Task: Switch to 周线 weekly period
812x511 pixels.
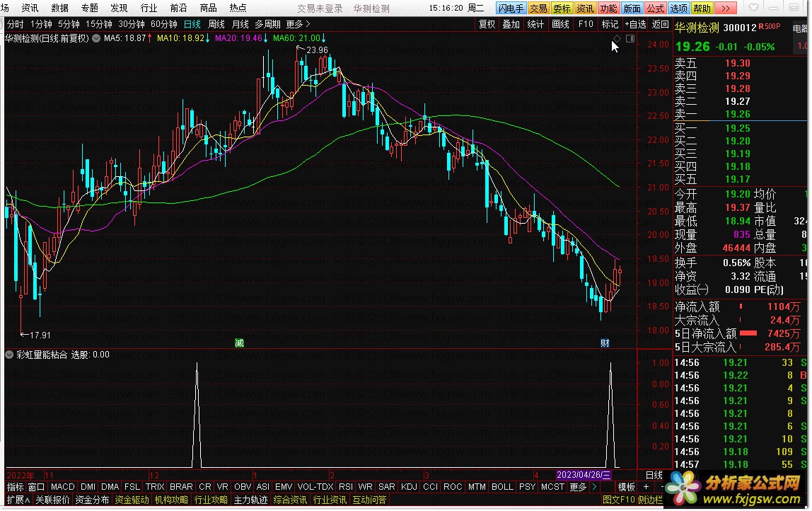Action: coord(216,24)
